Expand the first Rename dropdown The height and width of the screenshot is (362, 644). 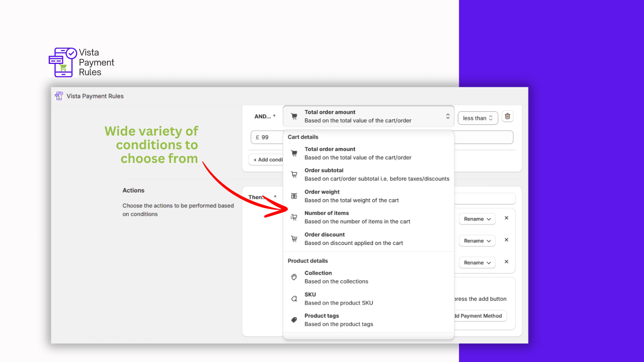click(x=477, y=219)
